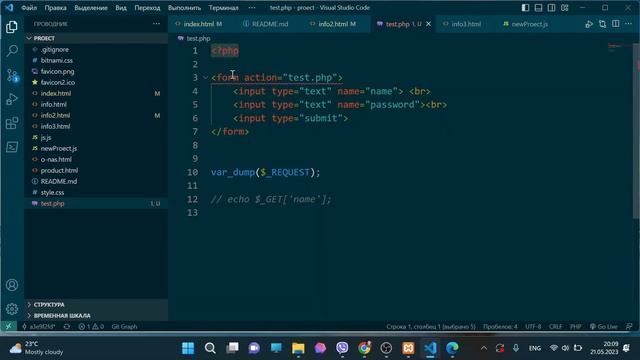Click the Go Live status bar button
Image resolution: width=640 pixels, height=360 pixels.
pos(604,327)
